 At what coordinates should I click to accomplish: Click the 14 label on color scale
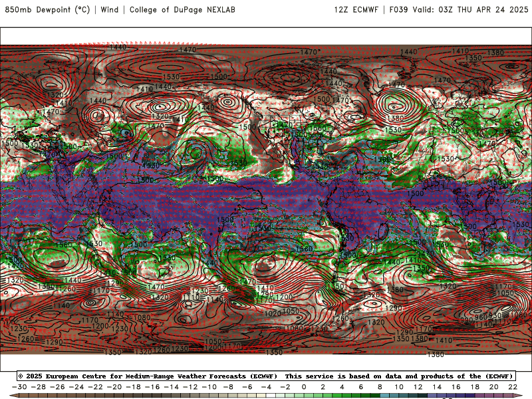[437, 387]
